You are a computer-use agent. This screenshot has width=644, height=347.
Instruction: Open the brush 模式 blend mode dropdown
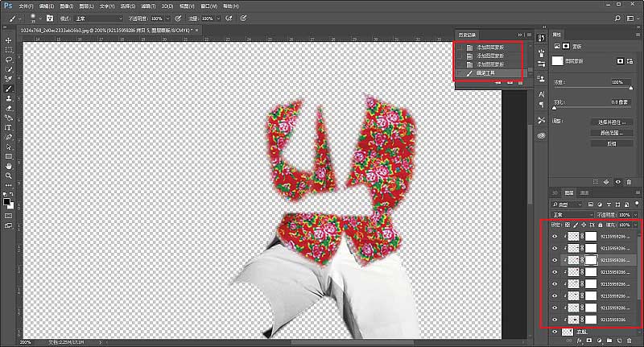pos(98,17)
